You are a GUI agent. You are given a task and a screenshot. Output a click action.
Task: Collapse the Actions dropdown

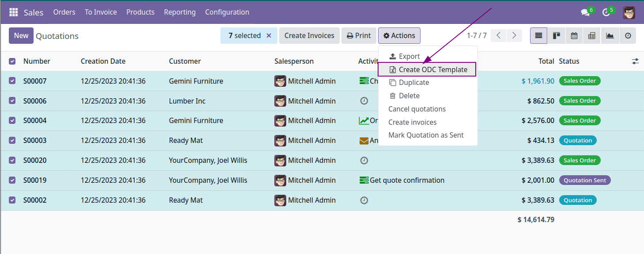pyautogui.click(x=399, y=36)
